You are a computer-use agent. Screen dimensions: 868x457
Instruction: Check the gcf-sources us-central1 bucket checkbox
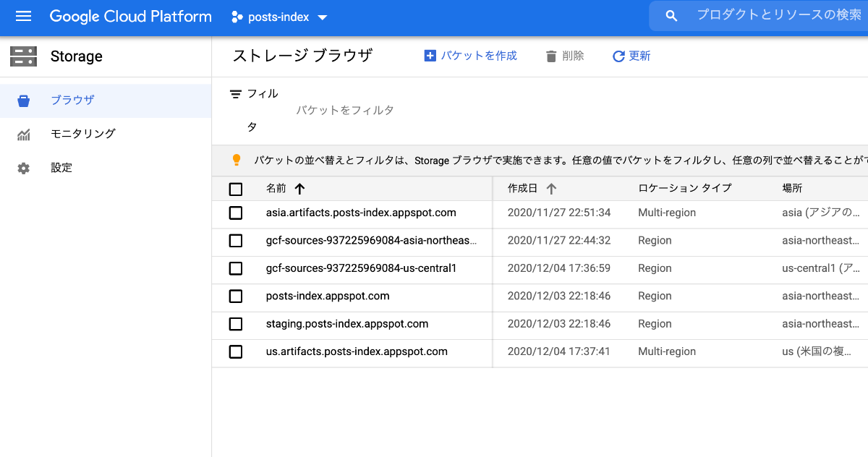click(x=236, y=269)
